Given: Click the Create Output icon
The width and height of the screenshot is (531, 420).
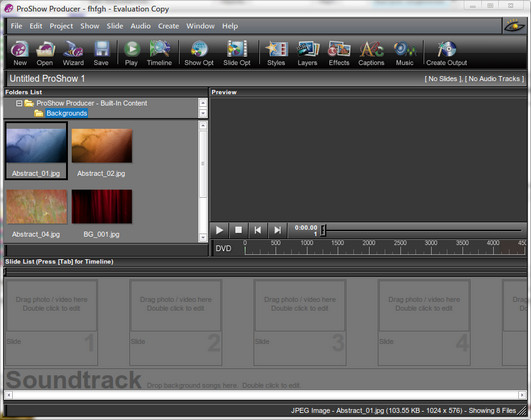Looking at the screenshot, I should (446, 53).
